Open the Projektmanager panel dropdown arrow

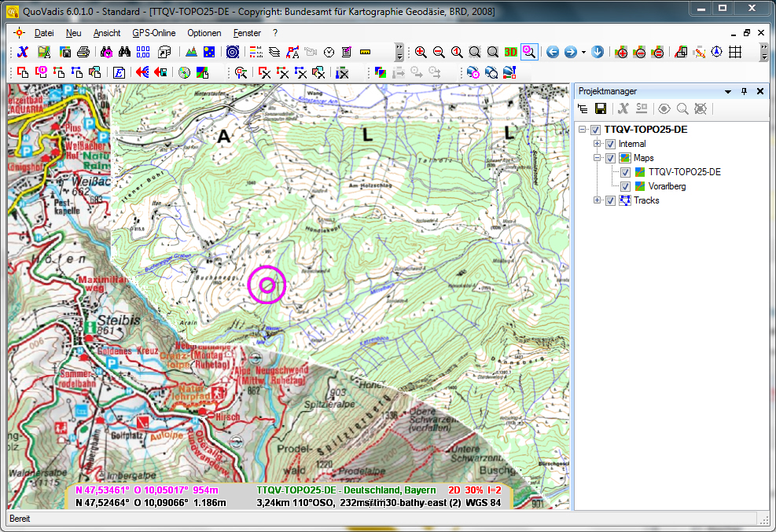point(728,91)
